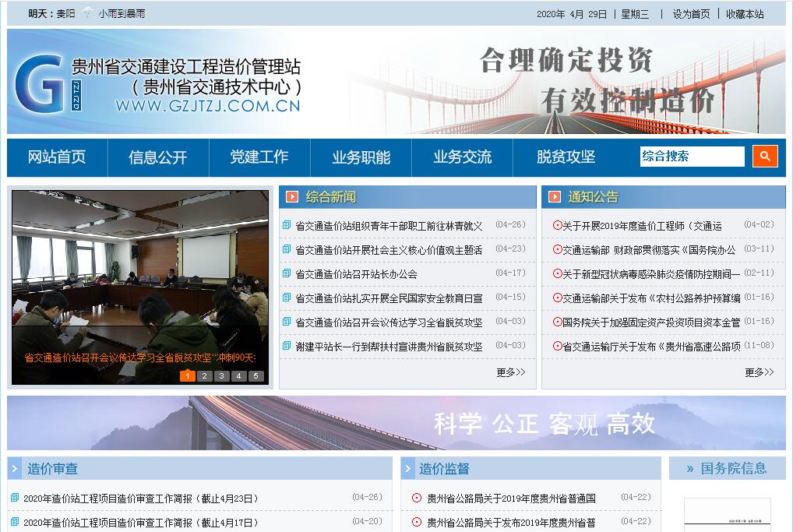Viewport: 793px width, 532px height.
Task: Open news 谢建平站长一行到帮扶村宣讲
Action: (x=389, y=347)
